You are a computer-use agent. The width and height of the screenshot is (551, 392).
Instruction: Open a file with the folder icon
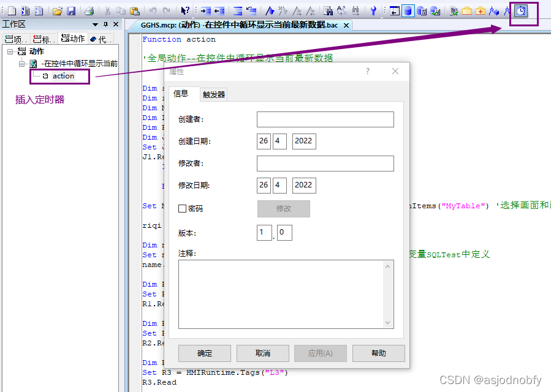(x=57, y=11)
